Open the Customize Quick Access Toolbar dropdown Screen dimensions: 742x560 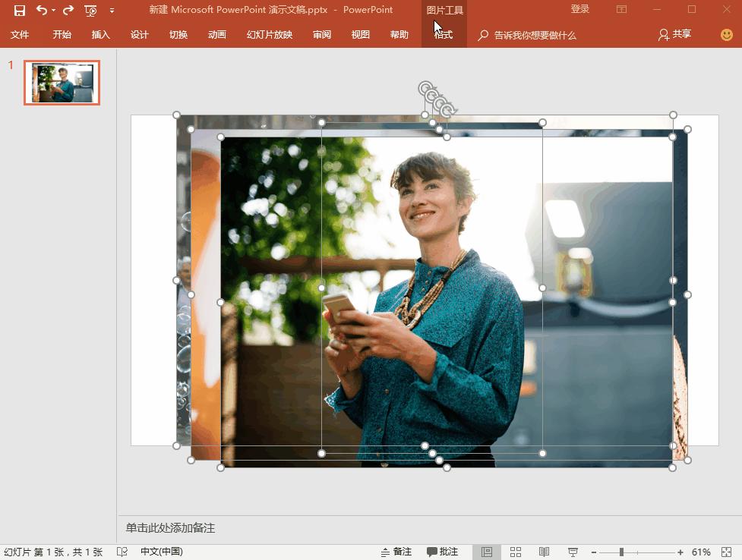pyautogui.click(x=110, y=10)
